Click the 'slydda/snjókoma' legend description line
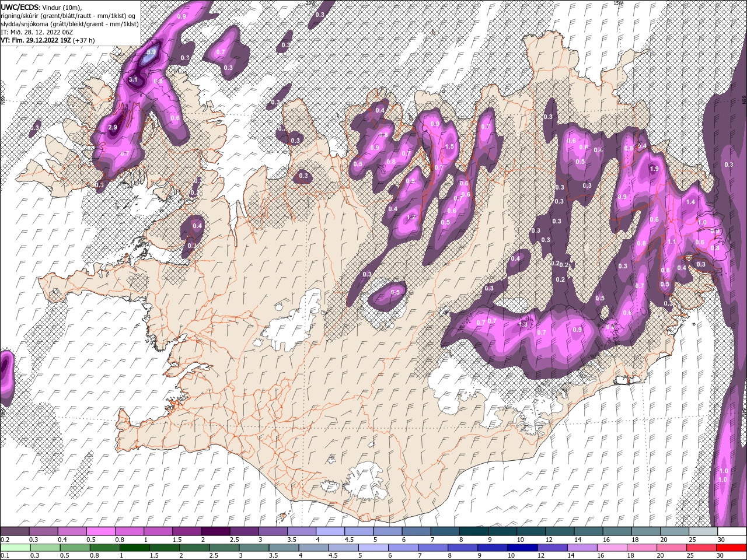 69,24
